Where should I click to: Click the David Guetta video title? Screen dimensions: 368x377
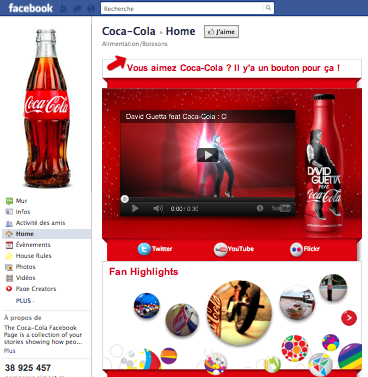[176, 117]
